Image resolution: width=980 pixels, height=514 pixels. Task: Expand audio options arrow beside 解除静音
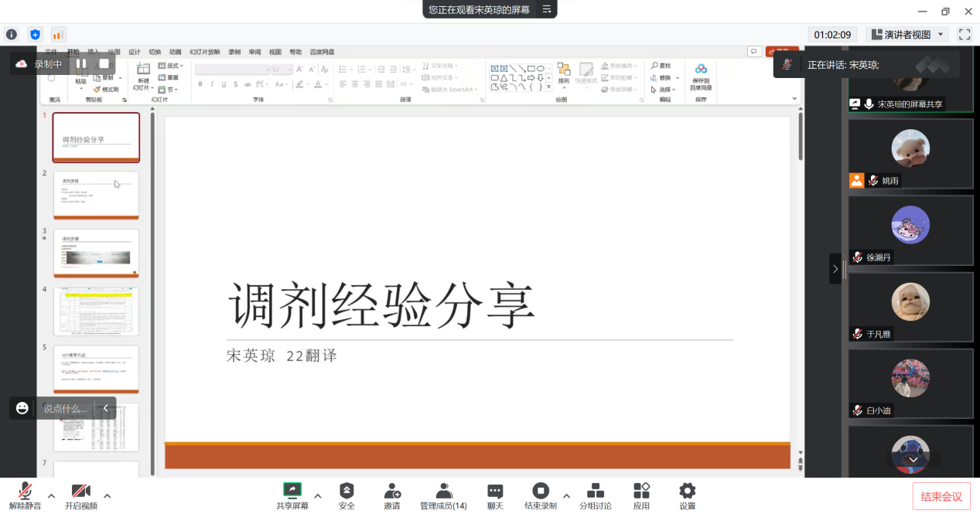coord(51,495)
